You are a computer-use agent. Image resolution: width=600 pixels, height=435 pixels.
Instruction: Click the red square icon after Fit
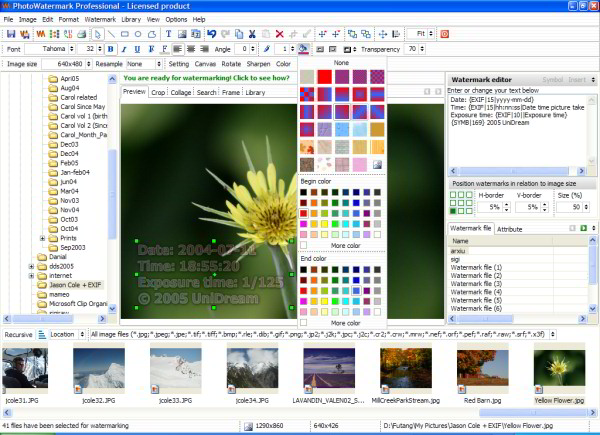click(444, 34)
